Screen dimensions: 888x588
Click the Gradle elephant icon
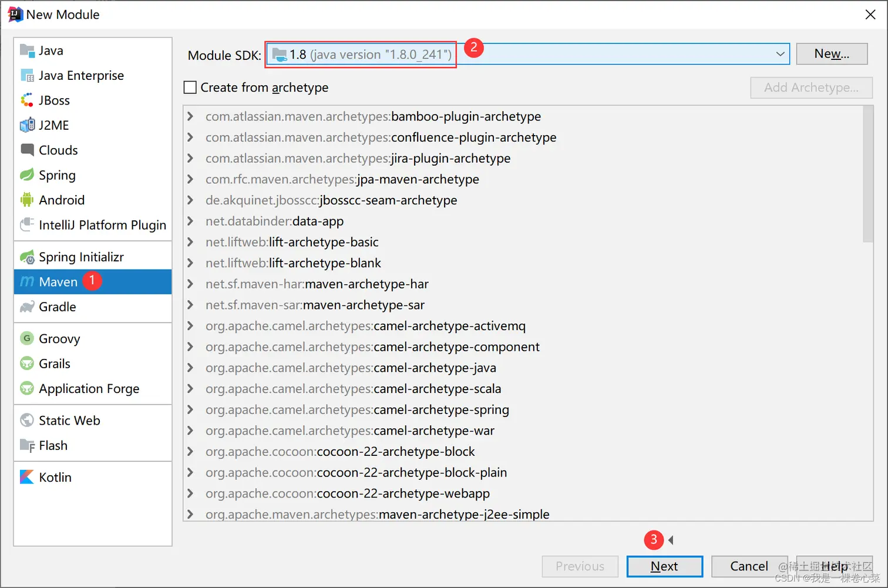coord(27,307)
